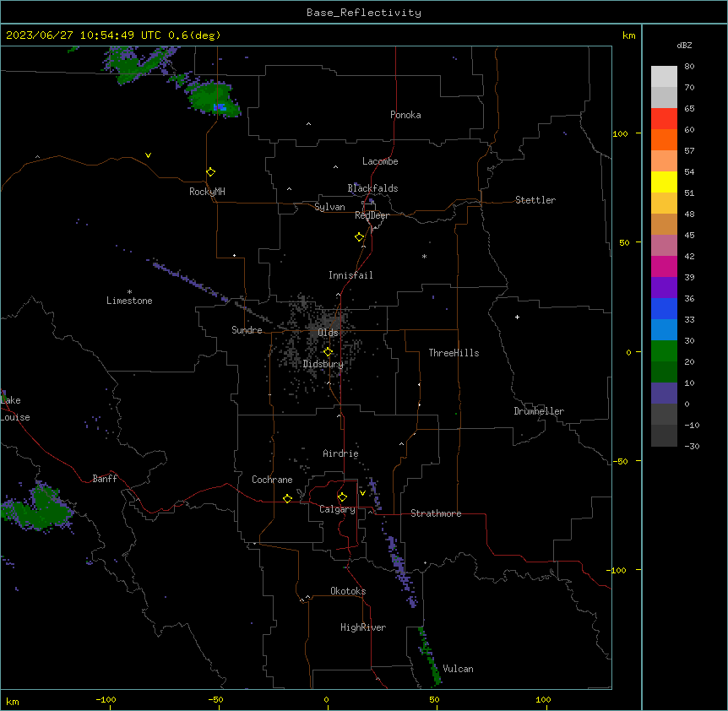
Task: Click the yellow V marker northwest of RockyMH
Action: click(148, 155)
